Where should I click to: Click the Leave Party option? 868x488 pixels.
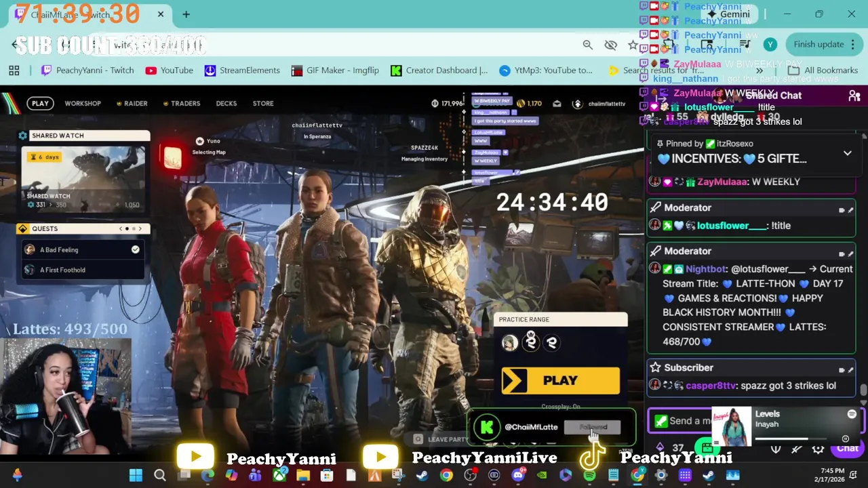click(x=441, y=439)
